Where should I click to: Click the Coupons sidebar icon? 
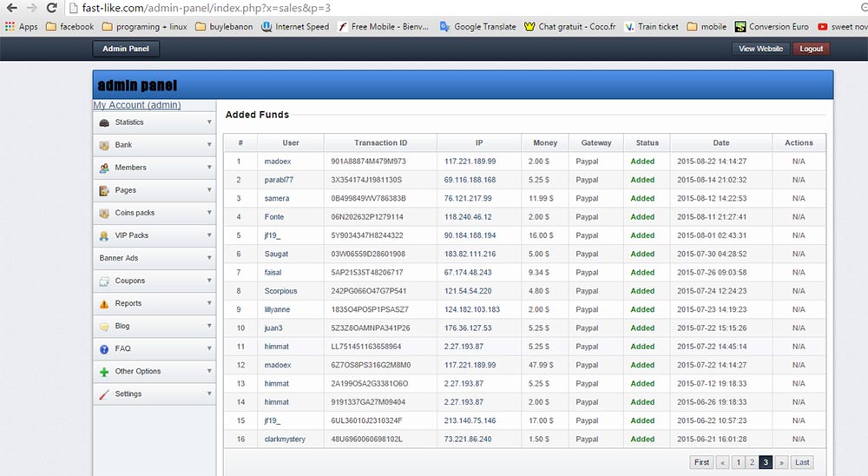(x=104, y=281)
